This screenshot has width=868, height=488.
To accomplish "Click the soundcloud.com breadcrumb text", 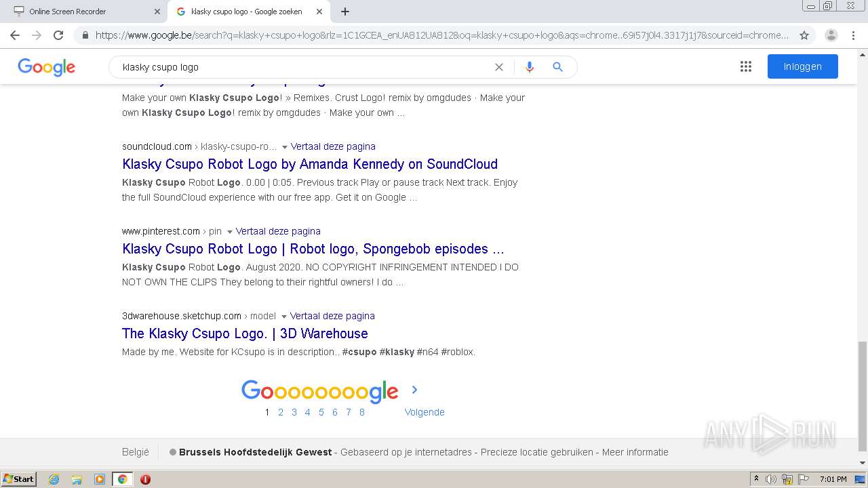I will point(157,146).
